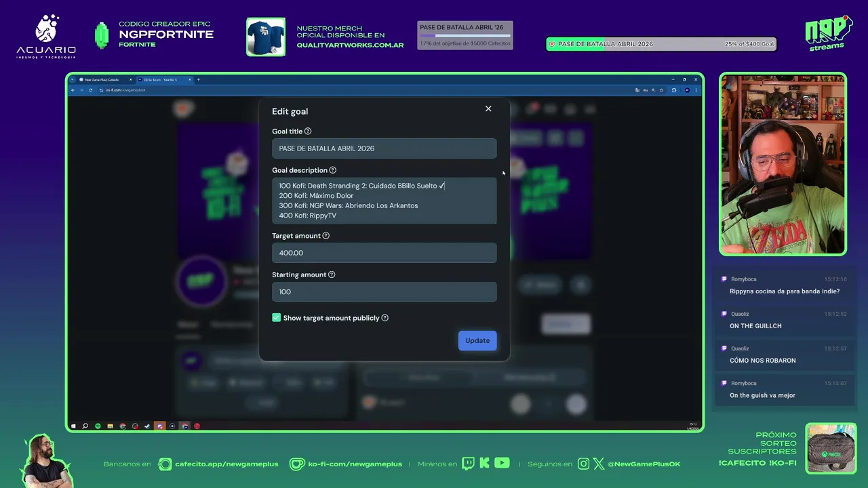Open Chrome three-dot menu
Viewport: 868px width, 488px height.
[x=696, y=90]
